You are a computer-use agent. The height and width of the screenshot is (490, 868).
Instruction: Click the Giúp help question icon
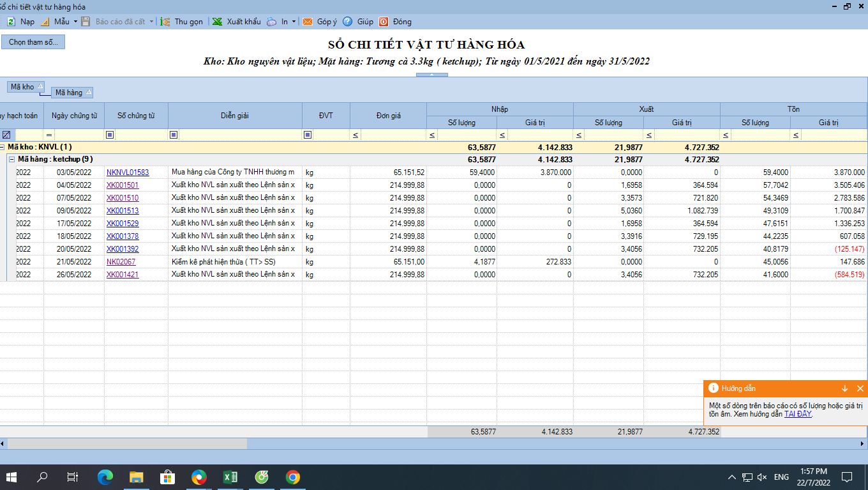point(348,22)
